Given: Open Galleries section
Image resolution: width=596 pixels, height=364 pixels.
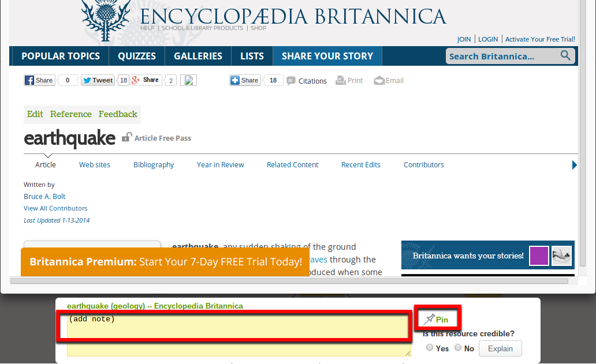Looking at the screenshot, I should click(198, 56).
